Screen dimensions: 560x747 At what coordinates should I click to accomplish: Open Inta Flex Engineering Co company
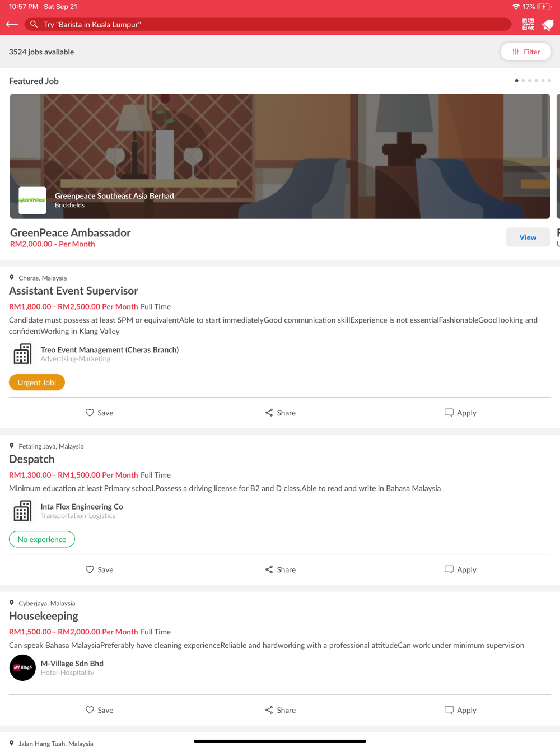[x=82, y=506]
